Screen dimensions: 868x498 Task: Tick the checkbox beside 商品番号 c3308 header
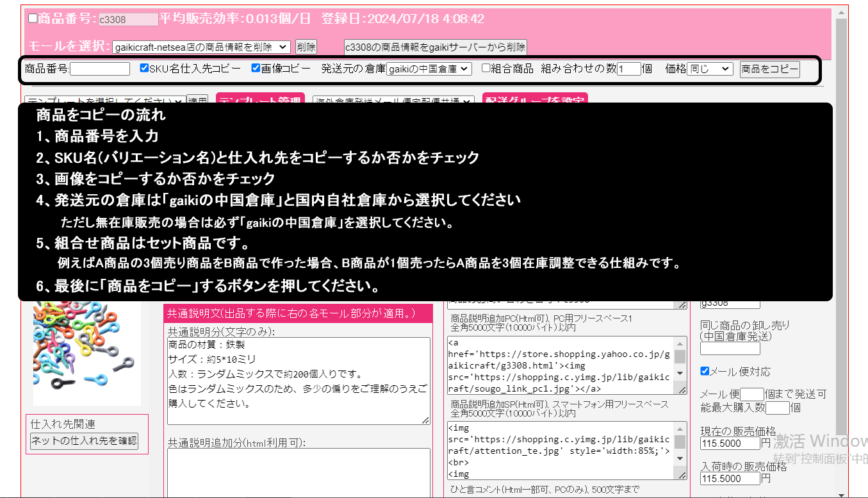click(x=33, y=19)
